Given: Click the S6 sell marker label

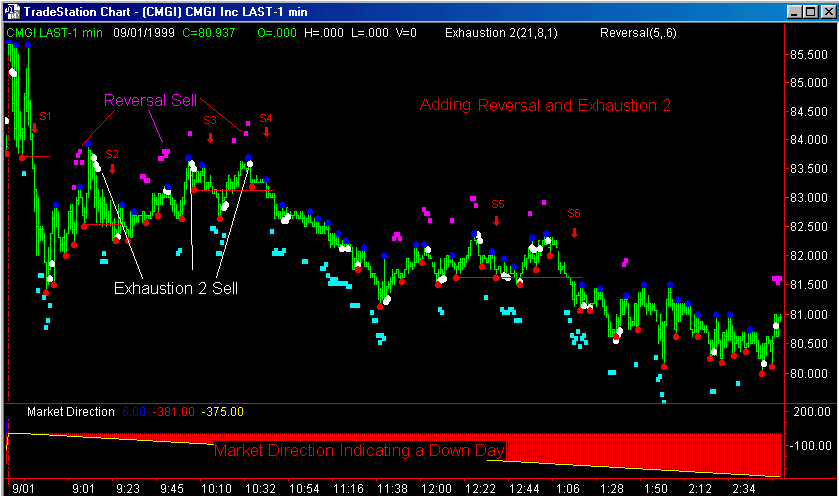Looking at the screenshot, I should point(574,213).
